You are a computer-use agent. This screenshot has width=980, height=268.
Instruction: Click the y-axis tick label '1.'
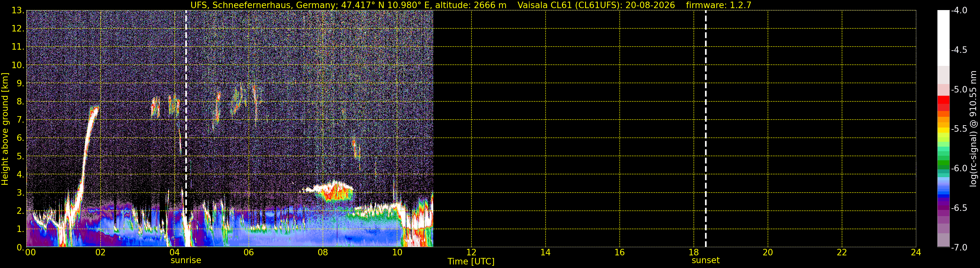tap(20, 229)
